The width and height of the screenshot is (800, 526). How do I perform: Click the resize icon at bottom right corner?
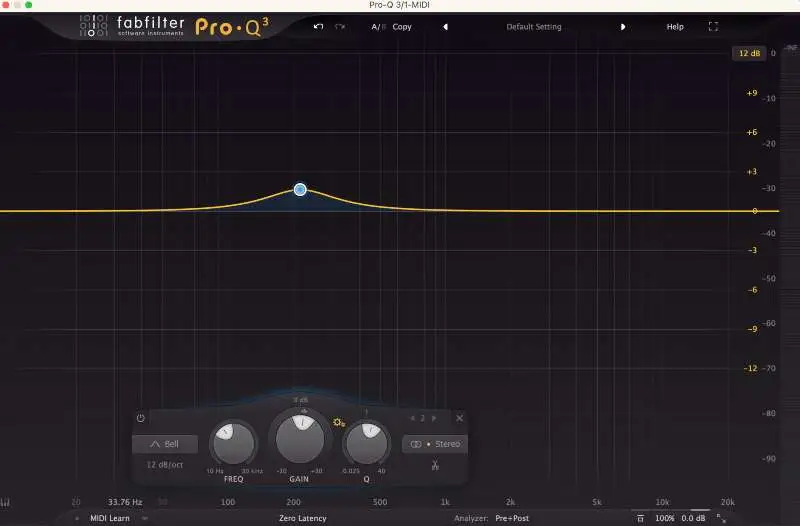coord(721,518)
